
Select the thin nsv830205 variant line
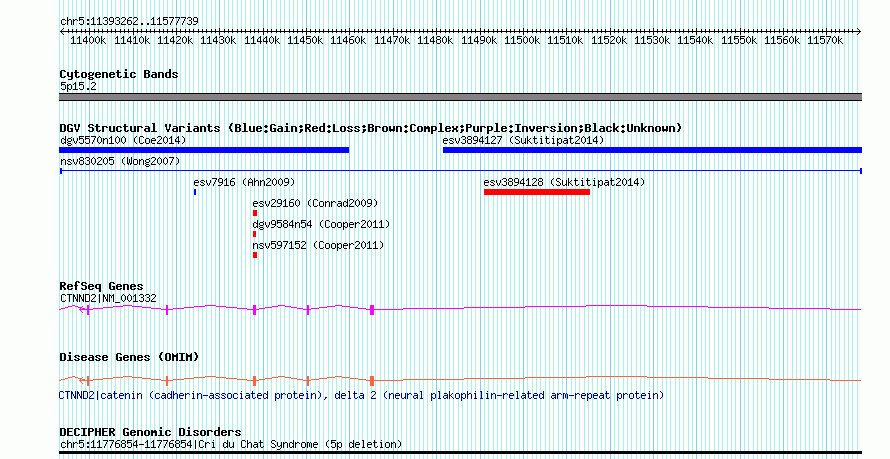(461, 171)
